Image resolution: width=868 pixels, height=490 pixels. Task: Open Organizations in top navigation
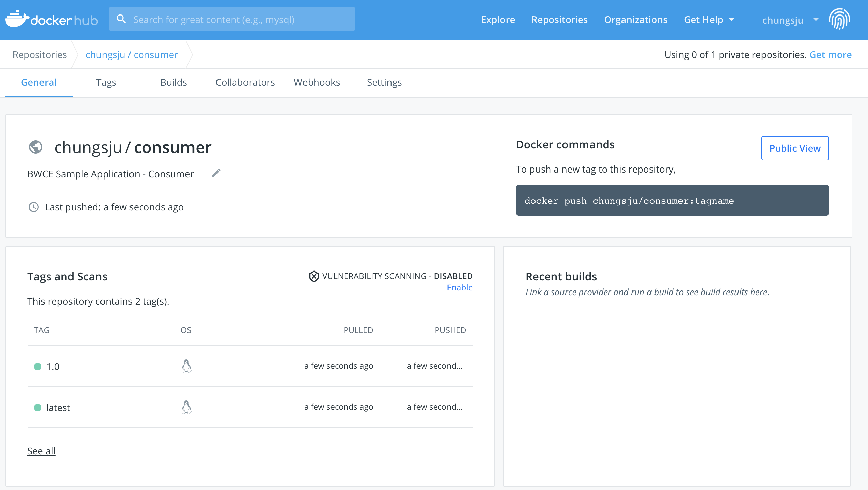coord(636,20)
